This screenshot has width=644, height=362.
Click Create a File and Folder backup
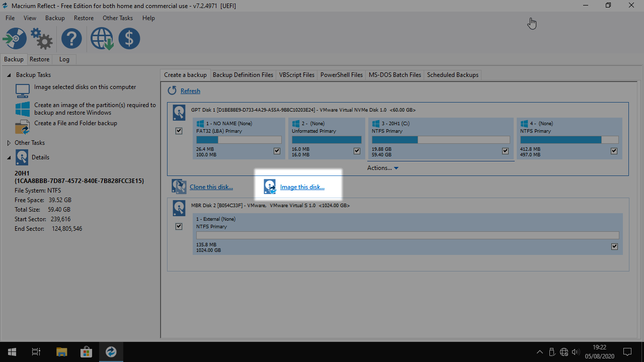point(75,123)
